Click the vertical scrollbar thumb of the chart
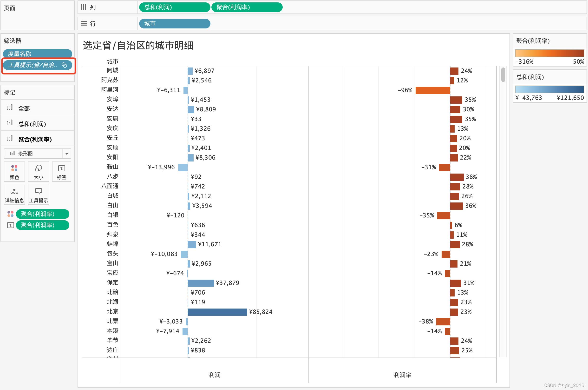Screen dimensions: 588x390 [x=503, y=75]
